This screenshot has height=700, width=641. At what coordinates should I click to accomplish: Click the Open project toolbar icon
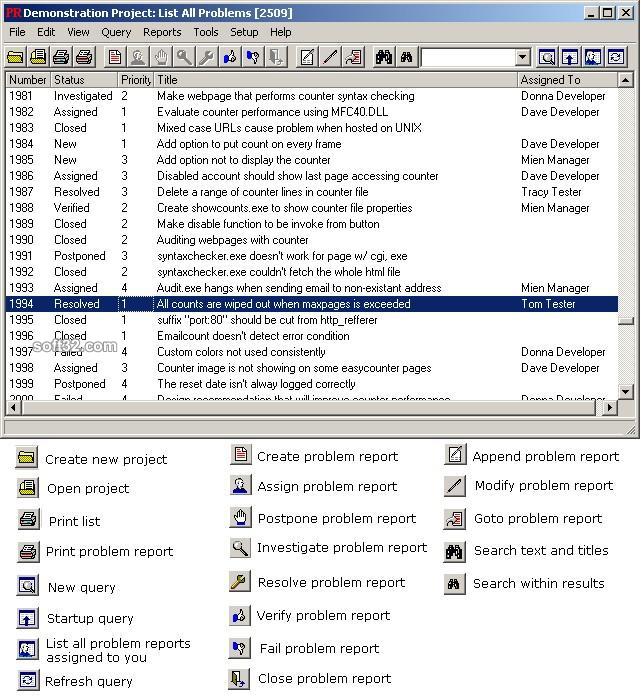tap(38, 57)
